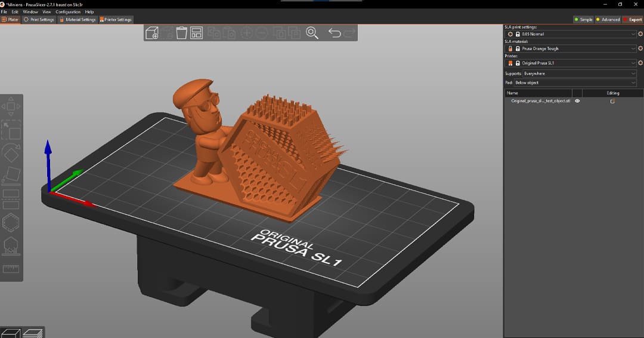Click gear icon beside 0.05 Normal preset
Viewport: 644px width, 338px height.
click(x=640, y=34)
